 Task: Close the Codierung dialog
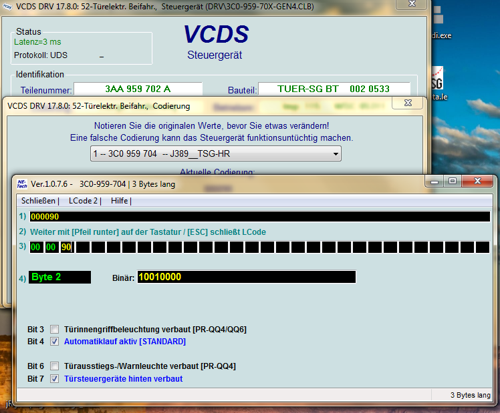click(408, 103)
